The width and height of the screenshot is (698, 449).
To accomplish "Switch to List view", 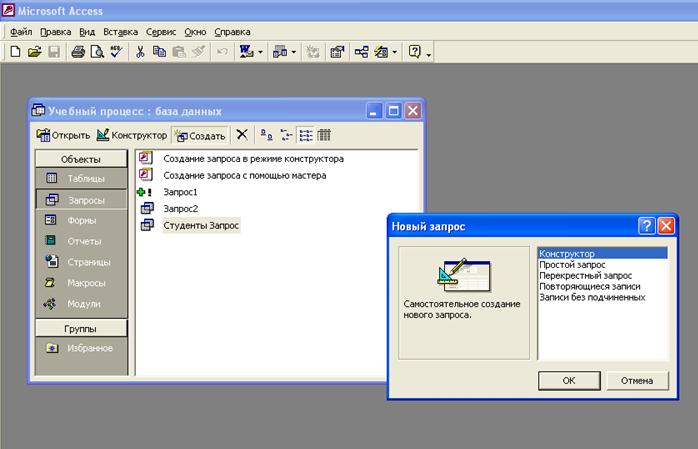I will pyautogui.click(x=305, y=134).
